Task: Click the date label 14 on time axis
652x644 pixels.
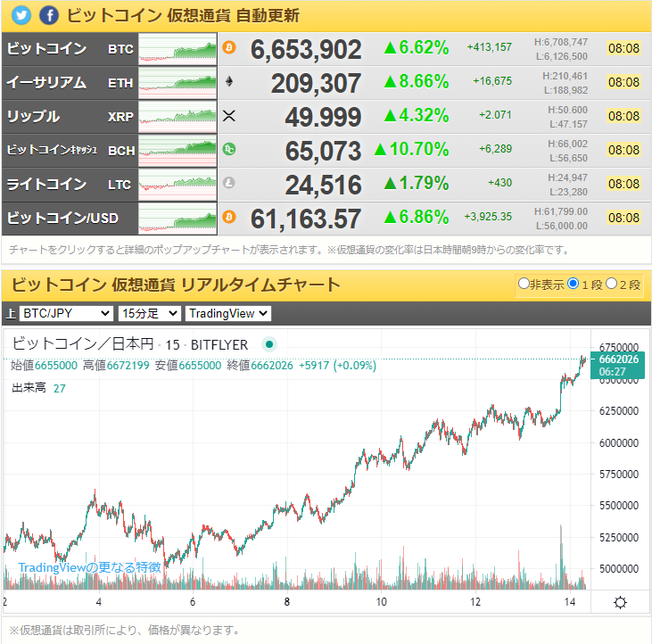Action: [570, 602]
